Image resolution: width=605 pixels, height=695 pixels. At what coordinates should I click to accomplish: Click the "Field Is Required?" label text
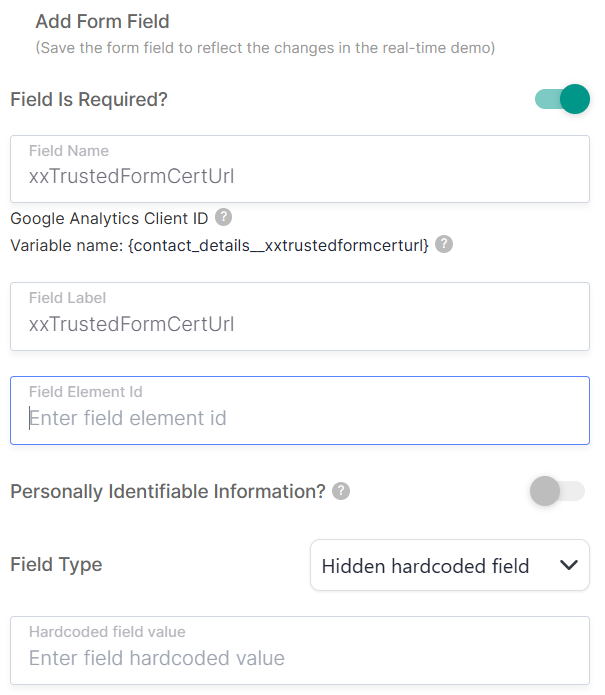89,100
